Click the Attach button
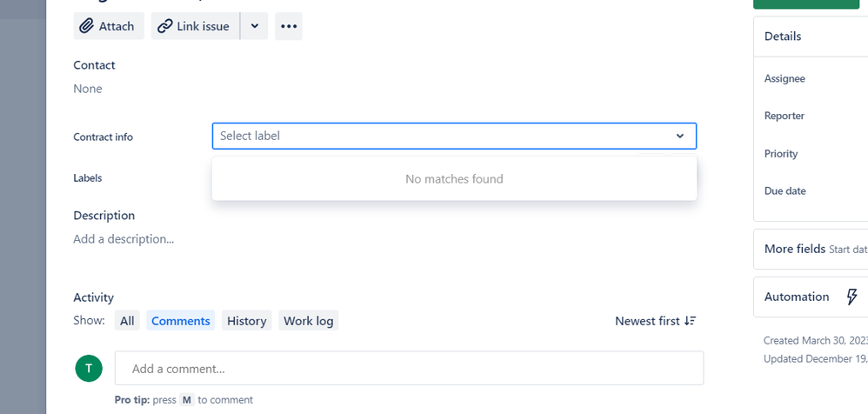868x414 pixels. pos(109,26)
